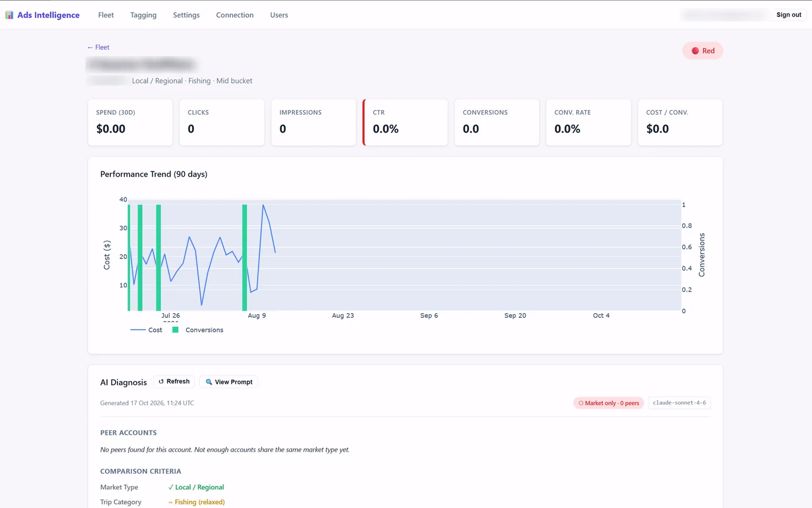Screen dimensions: 812x508
Task: Select the SPEND (30D) card
Action: 130,122
